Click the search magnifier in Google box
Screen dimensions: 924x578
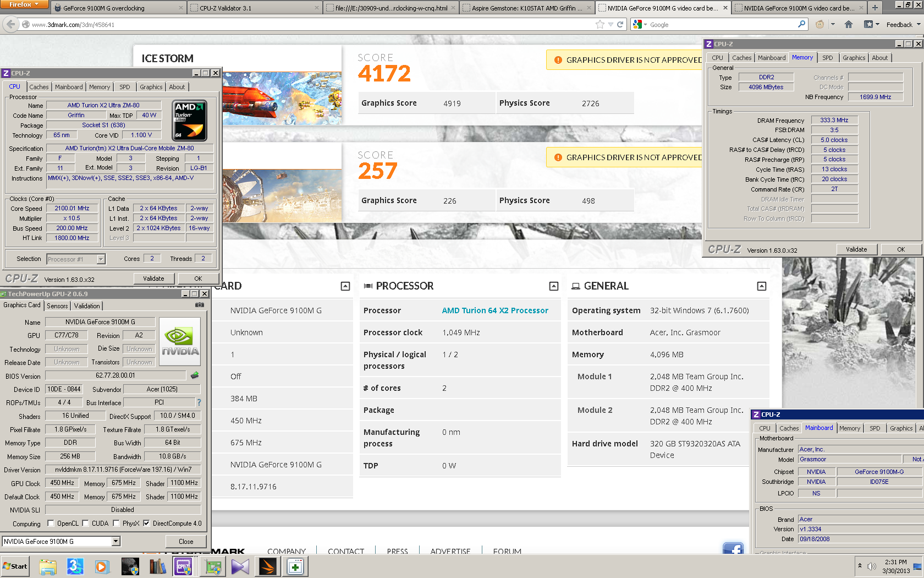click(x=801, y=24)
